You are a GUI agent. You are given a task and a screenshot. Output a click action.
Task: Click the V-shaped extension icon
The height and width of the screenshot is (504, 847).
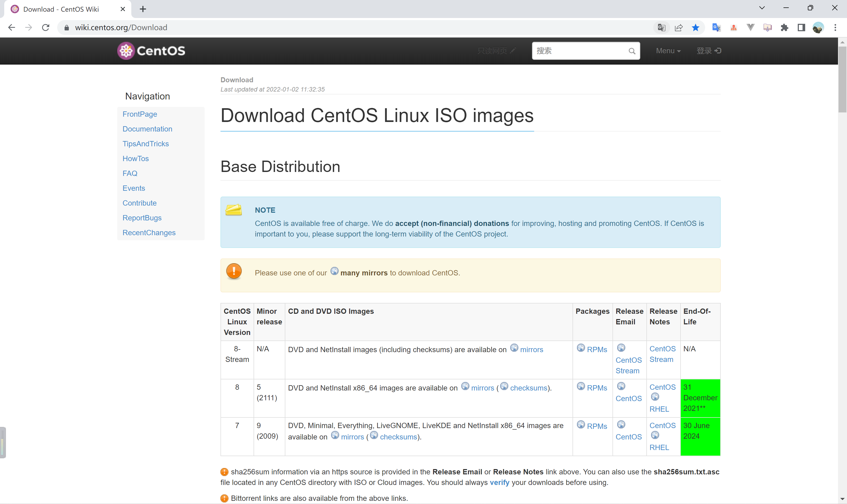750,28
